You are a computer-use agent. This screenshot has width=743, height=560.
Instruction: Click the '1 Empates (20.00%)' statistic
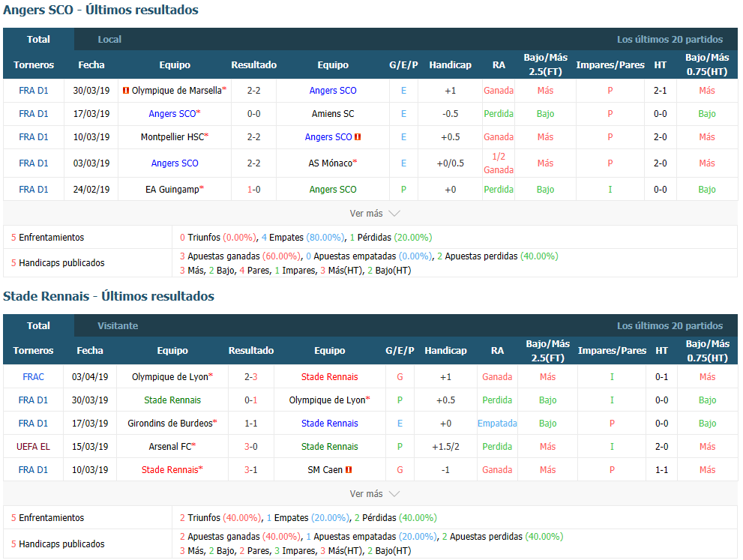pyautogui.click(x=308, y=517)
